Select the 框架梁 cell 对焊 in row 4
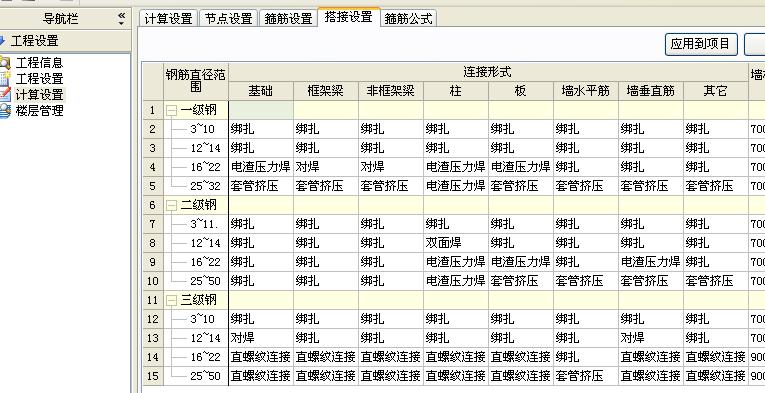Image resolution: width=765 pixels, height=393 pixels. point(325,167)
